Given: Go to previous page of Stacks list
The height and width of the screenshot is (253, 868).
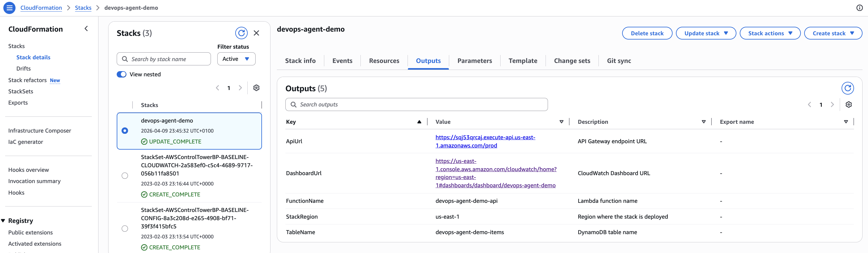Looking at the screenshot, I should [218, 88].
